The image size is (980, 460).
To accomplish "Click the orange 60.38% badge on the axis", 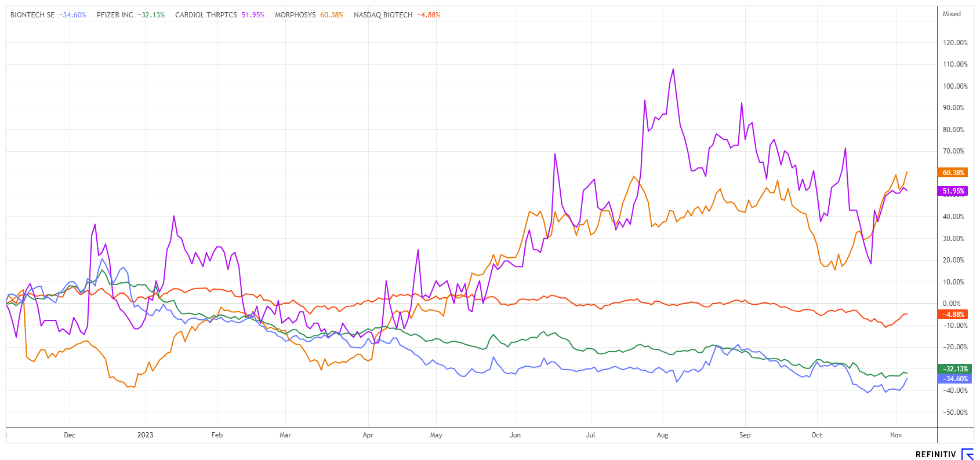I will point(953,173).
